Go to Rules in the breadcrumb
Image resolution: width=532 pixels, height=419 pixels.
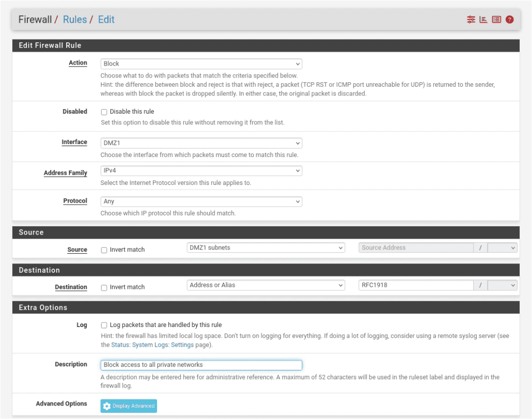tap(75, 19)
